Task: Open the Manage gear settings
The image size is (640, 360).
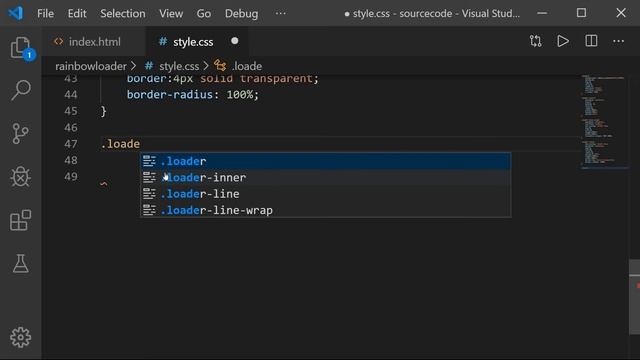Action: pos(20,337)
